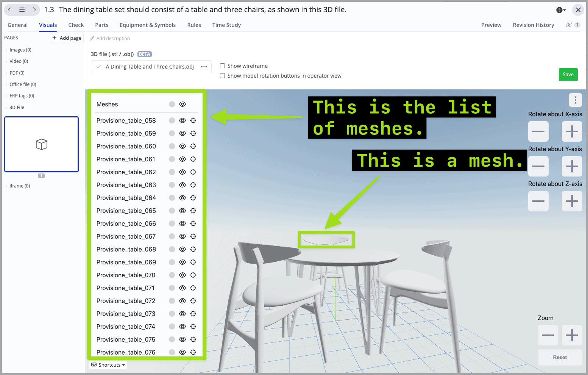Click the Zoom in plus icon
Screen dimensions: 588x375
(x=572, y=335)
